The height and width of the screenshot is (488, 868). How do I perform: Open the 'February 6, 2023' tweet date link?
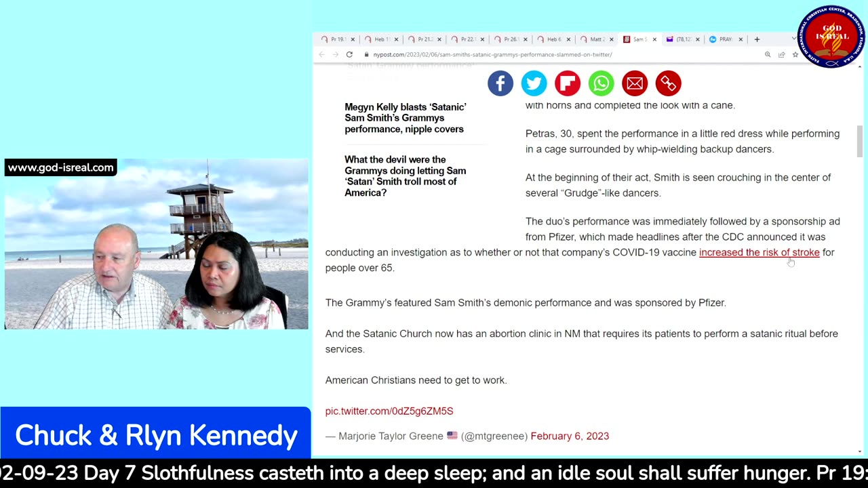coord(570,436)
